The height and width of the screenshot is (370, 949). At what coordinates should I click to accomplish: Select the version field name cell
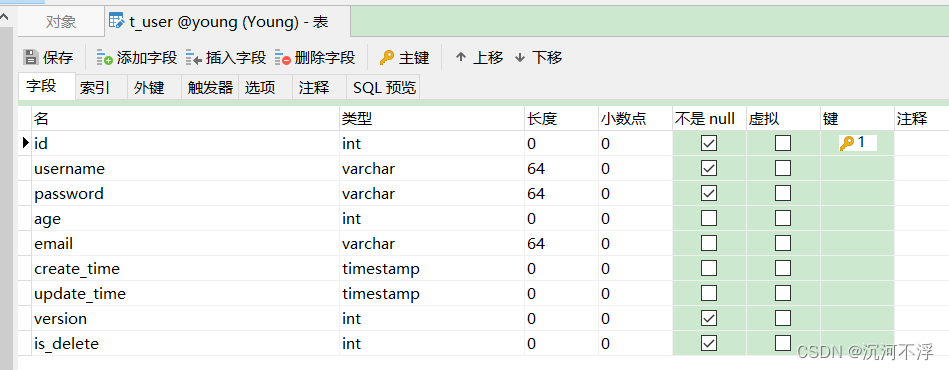pyautogui.click(x=185, y=318)
